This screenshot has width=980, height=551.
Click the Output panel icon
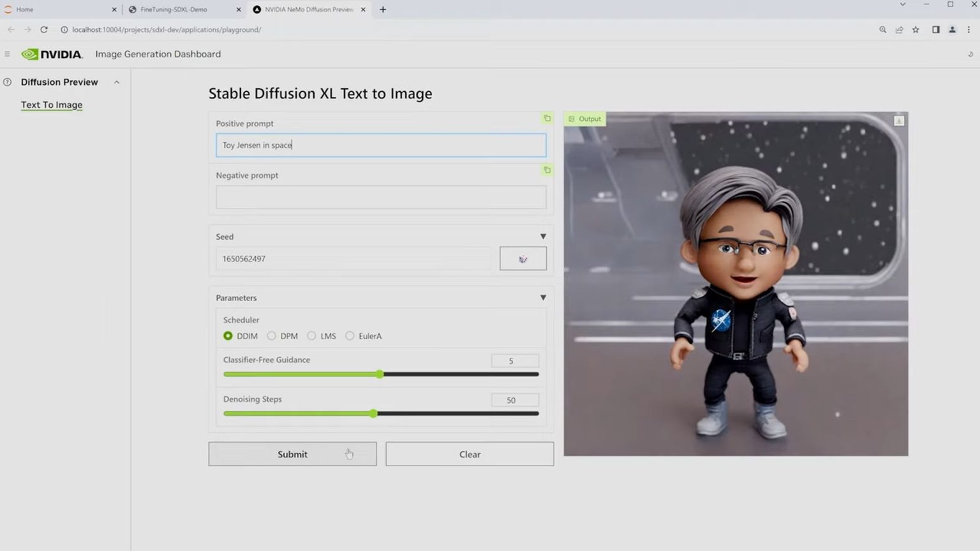[x=572, y=119]
